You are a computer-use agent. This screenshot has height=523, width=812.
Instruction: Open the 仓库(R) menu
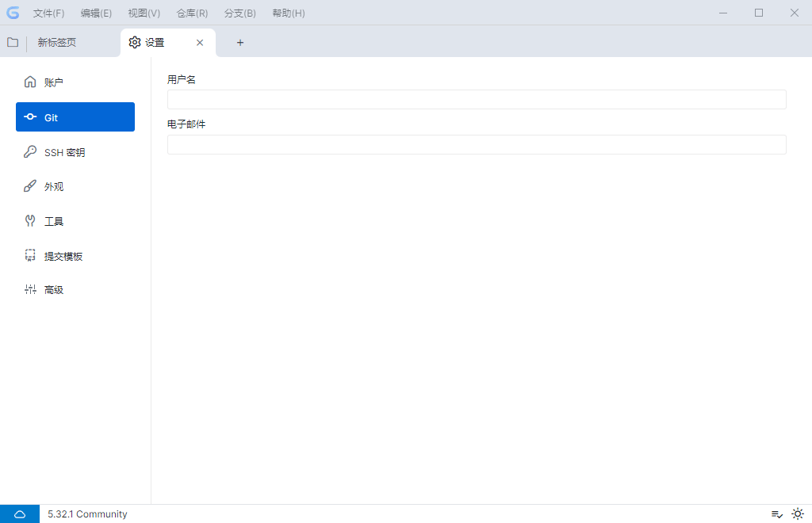(191, 13)
